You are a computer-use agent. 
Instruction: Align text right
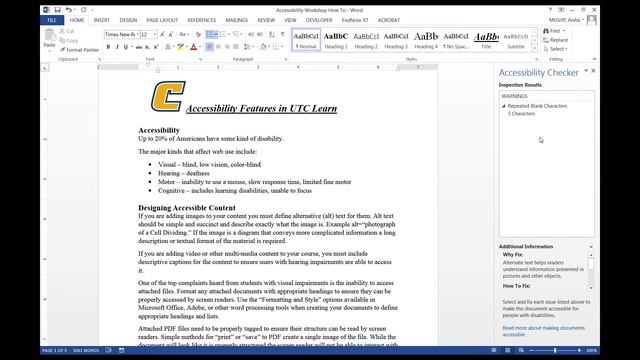coord(227,47)
